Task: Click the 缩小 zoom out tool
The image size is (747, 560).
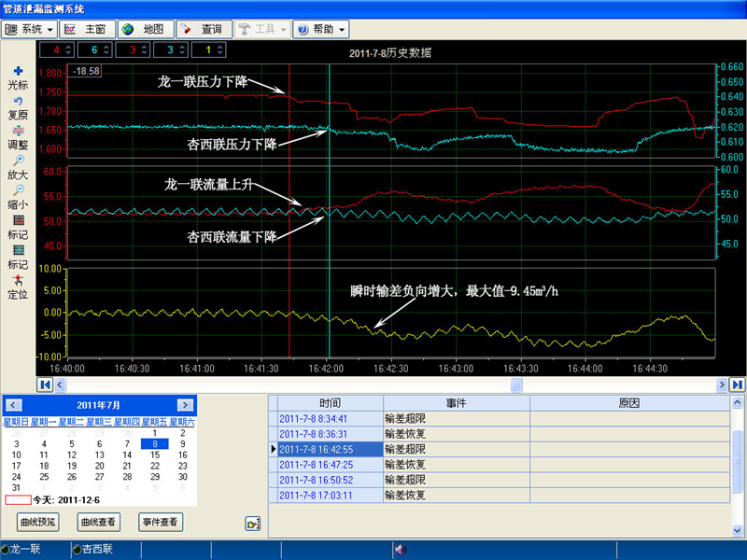Action: tap(18, 196)
